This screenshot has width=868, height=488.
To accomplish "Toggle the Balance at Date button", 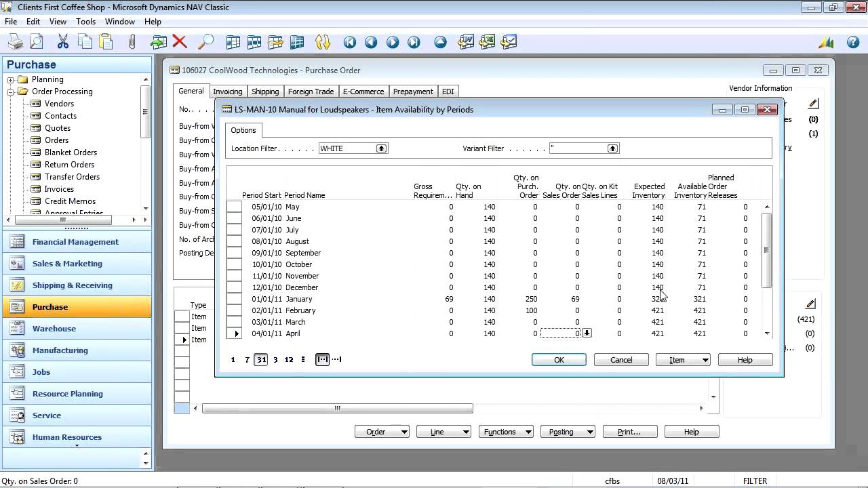I will point(337,360).
